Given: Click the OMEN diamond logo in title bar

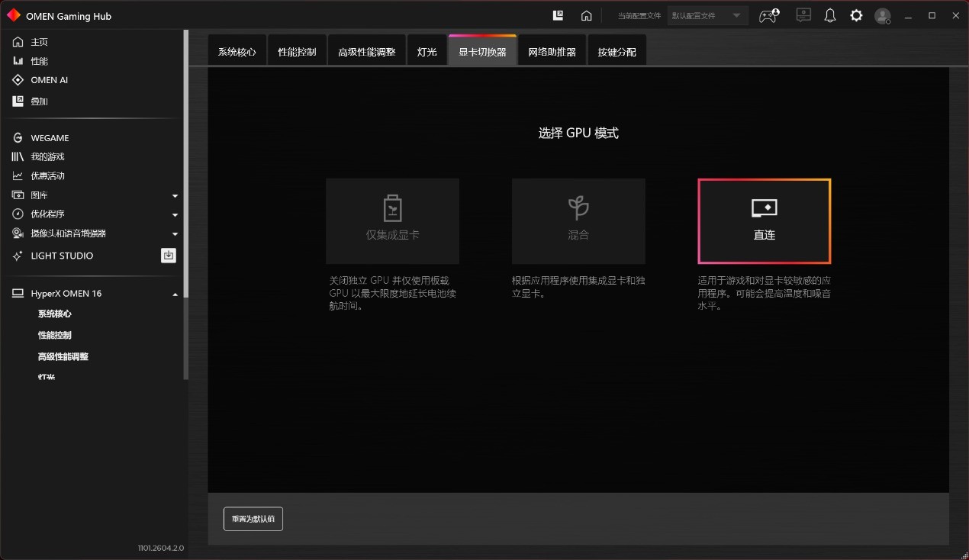Looking at the screenshot, I should (13, 15).
